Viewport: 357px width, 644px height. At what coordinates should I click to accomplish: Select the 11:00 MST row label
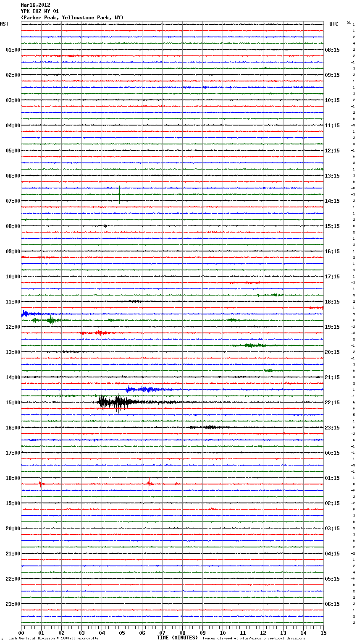pyautogui.click(x=13, y=302)
